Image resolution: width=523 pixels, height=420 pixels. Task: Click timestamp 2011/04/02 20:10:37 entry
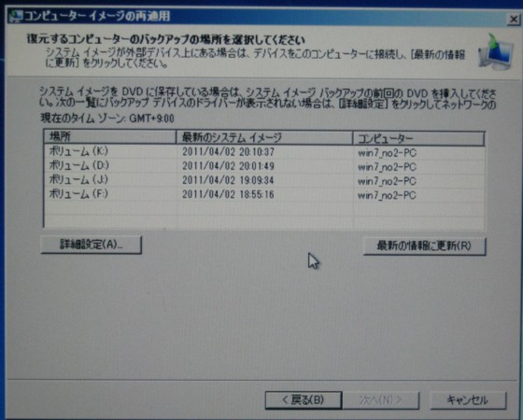pos(228,152)
